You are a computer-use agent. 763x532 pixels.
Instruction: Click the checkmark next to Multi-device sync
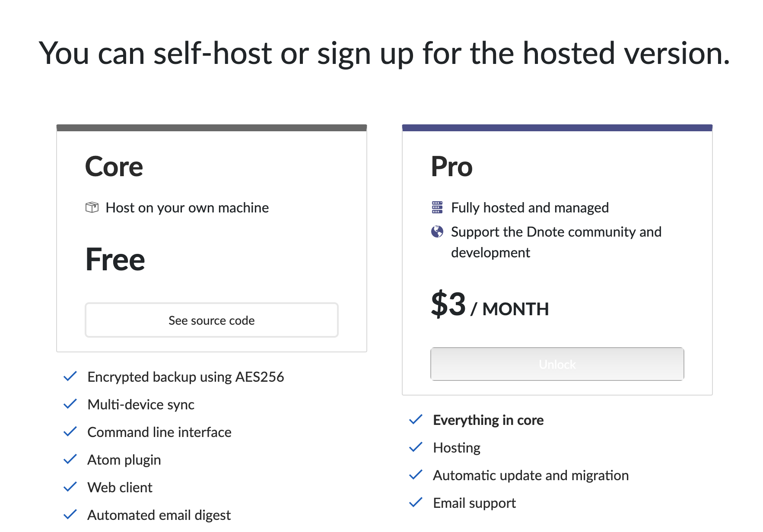click(70, 404)
